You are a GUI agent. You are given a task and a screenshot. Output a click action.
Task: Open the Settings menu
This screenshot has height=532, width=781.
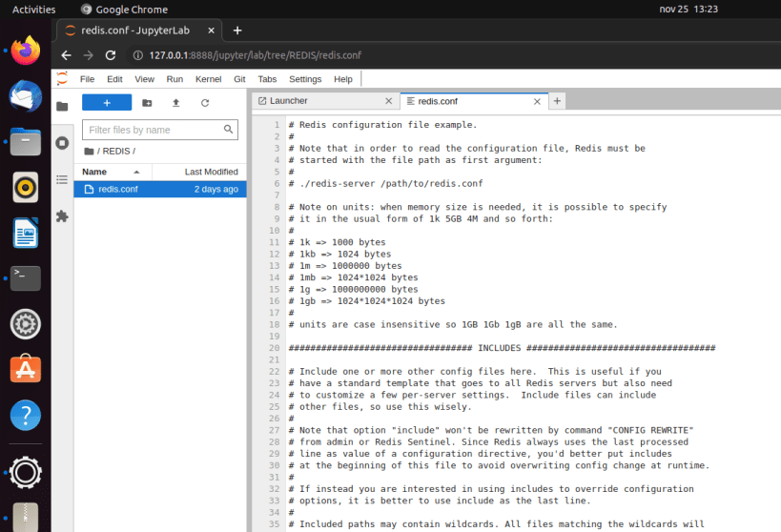(x=305, y=79)
